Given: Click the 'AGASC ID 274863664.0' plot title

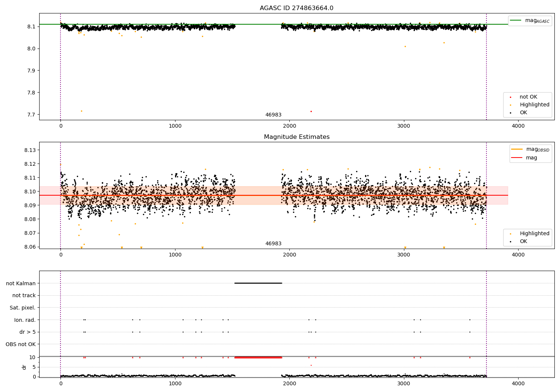Looking at the screenshot, I should coord(296,8).
